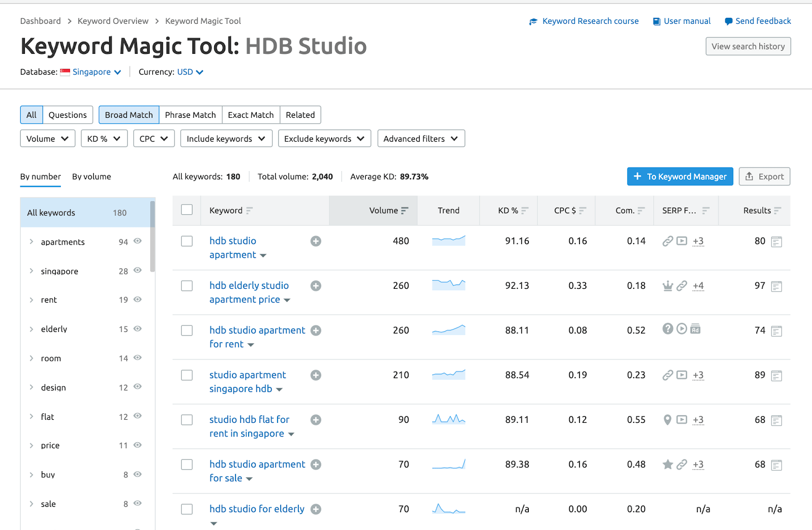
Task: Change Database from Singapore dropdown
Action: 96,72
